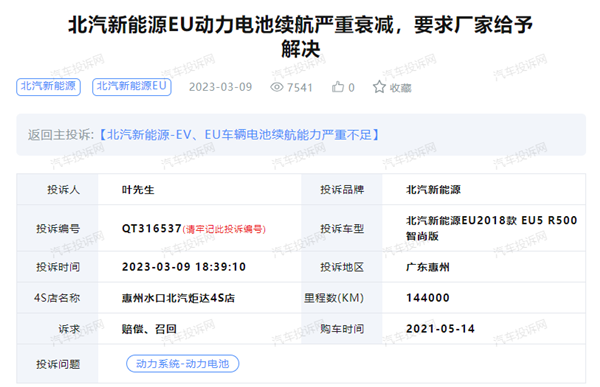Click the view count 7541
The image size is (600, 387).
[x=300, y=88]
